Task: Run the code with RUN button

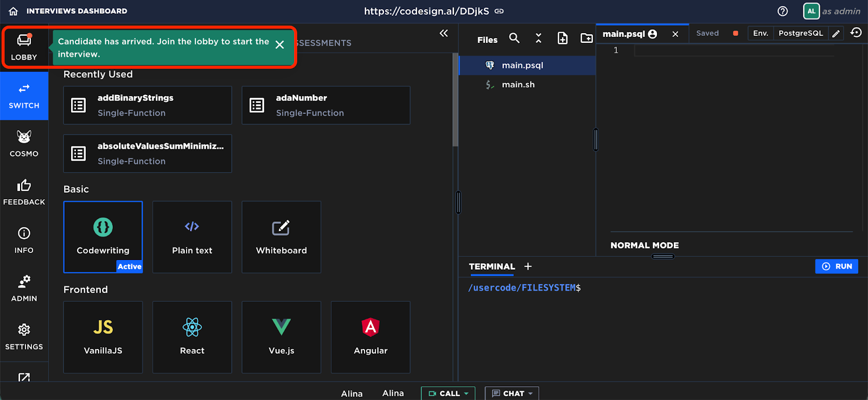Action: click(837, 266)
